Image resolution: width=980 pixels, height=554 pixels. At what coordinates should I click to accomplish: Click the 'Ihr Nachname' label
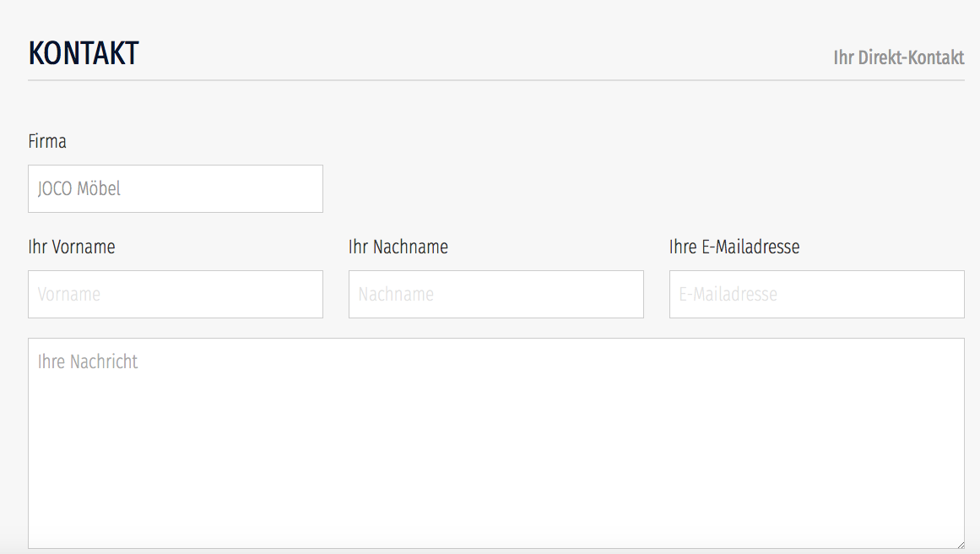[398, 247]
